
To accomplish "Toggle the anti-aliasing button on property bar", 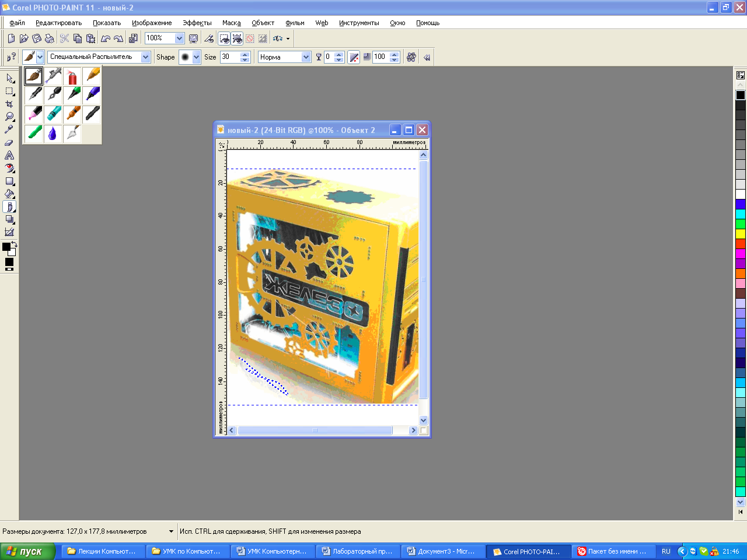I will tap(354, 57).
